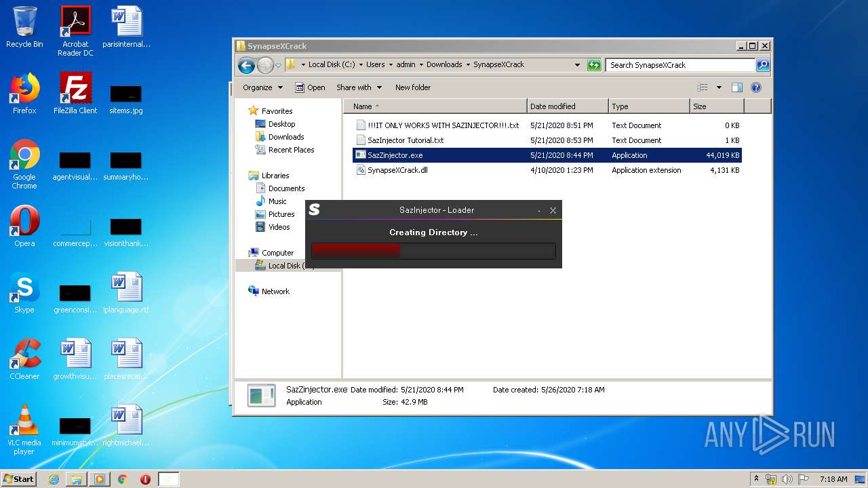Open rightmichael Word document on desktop
Screen dimensions: 868x488
(x=126, y=426)
